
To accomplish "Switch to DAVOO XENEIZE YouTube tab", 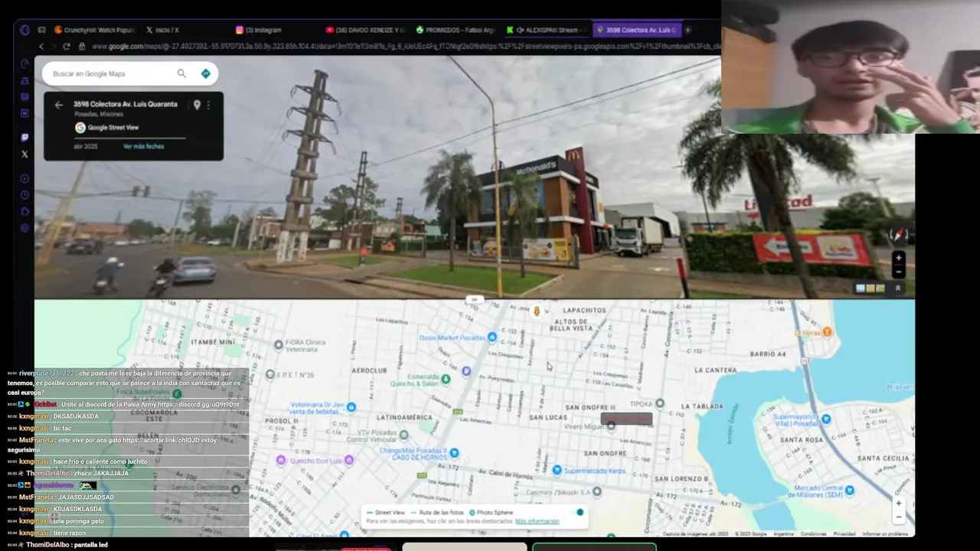I will pos(366,30).
